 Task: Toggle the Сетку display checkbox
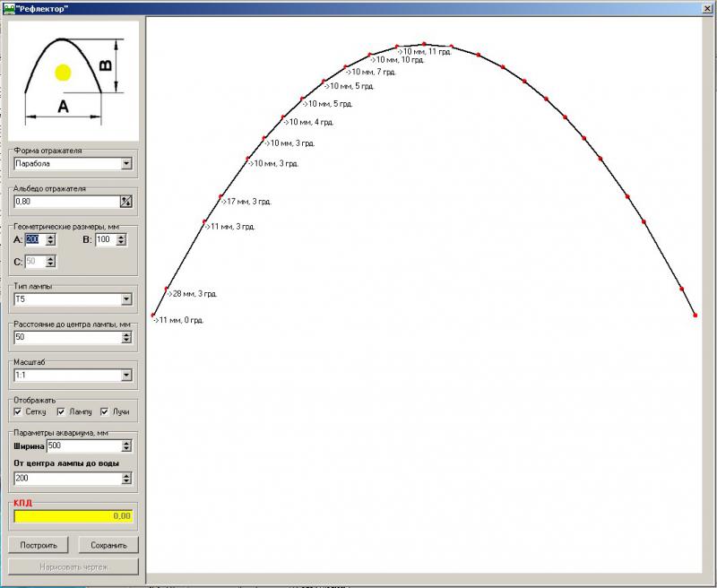[x=19, y=412]
